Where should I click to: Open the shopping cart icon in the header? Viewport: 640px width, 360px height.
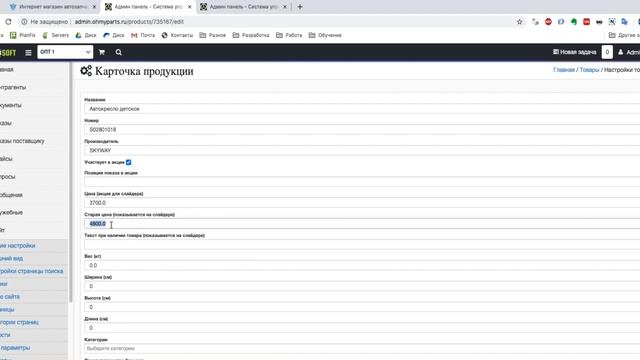(x=102, y=52)
